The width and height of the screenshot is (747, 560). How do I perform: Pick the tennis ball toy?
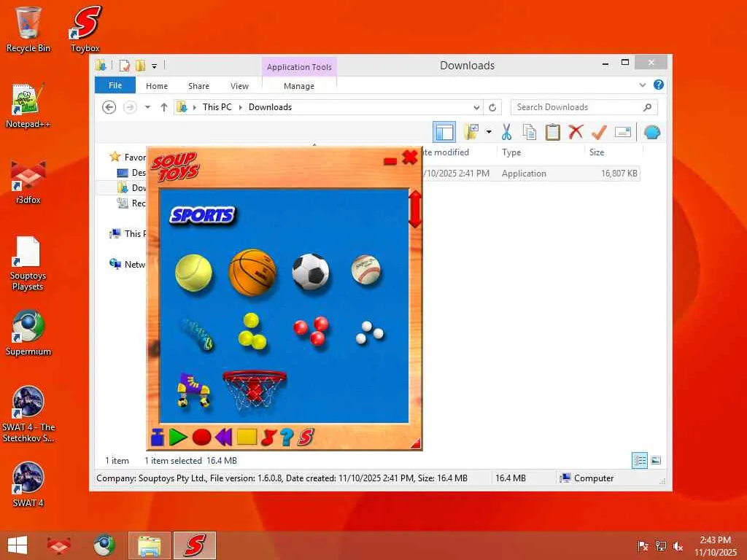click(x=193, y=273)
